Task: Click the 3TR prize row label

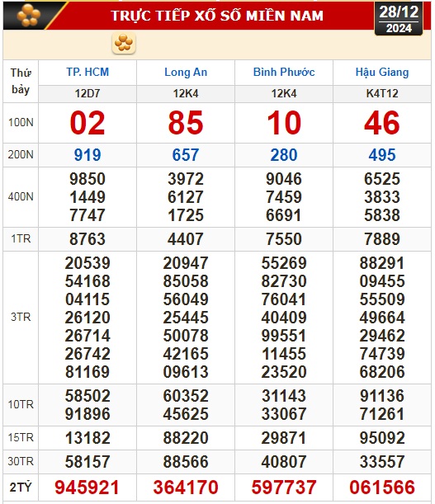Action: (x=21, y=318)
